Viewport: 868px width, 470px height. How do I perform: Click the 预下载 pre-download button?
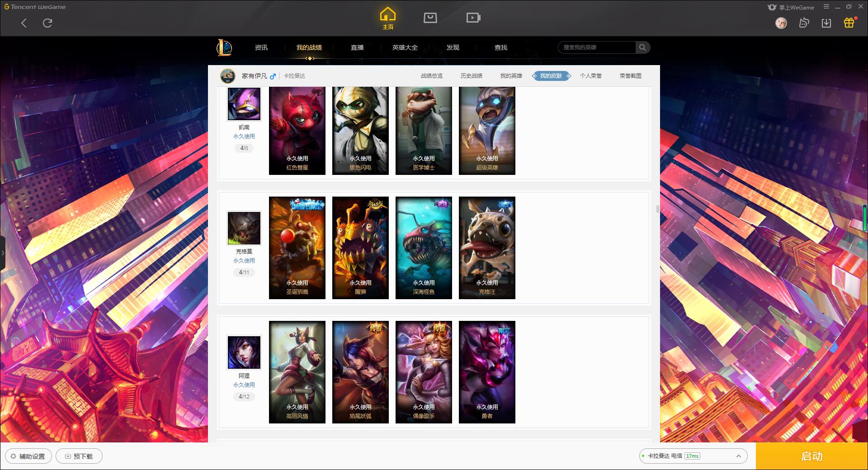(x=79, y=456)
